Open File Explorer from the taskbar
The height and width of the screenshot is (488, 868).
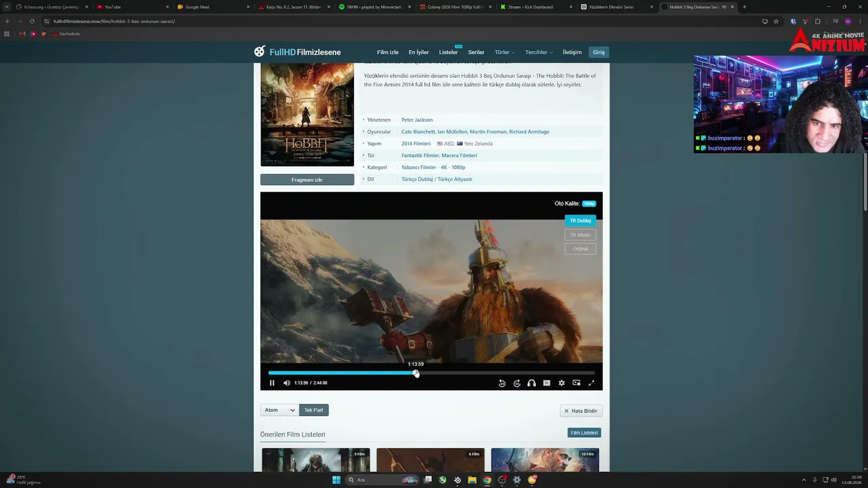(472, 480)
